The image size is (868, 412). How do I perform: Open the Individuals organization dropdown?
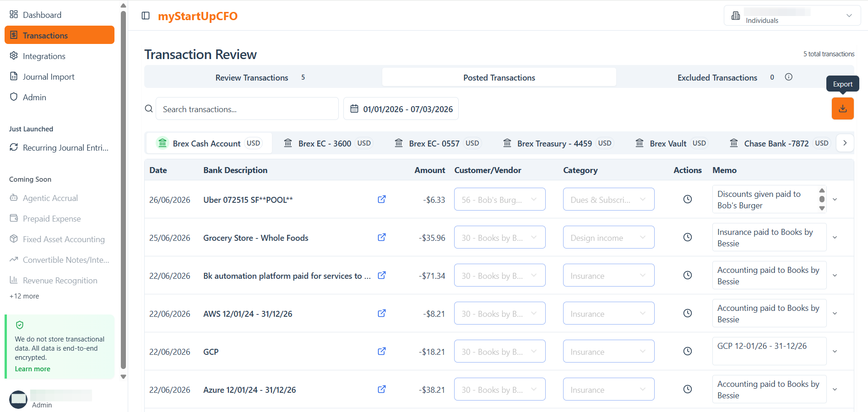(x=792, y=16)
